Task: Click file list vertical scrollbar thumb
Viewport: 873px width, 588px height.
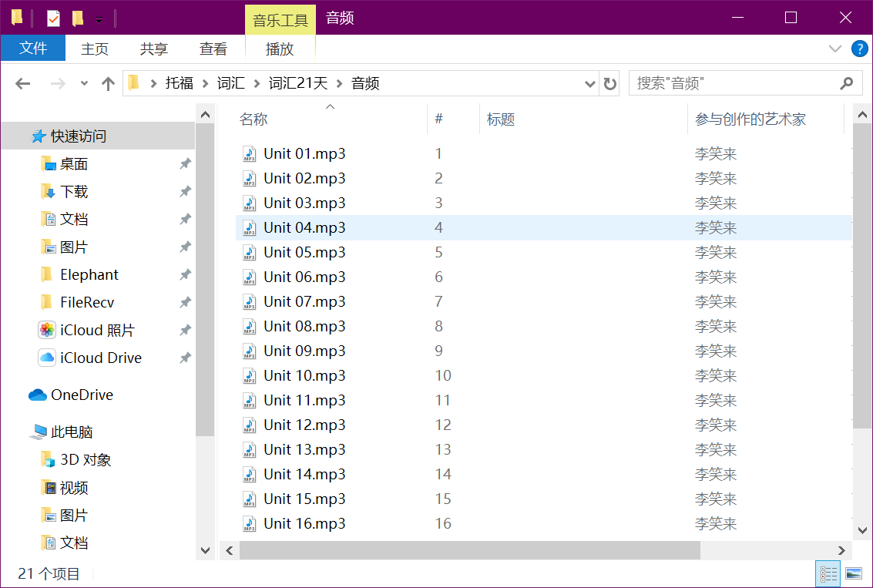Action: click(862, 276)
